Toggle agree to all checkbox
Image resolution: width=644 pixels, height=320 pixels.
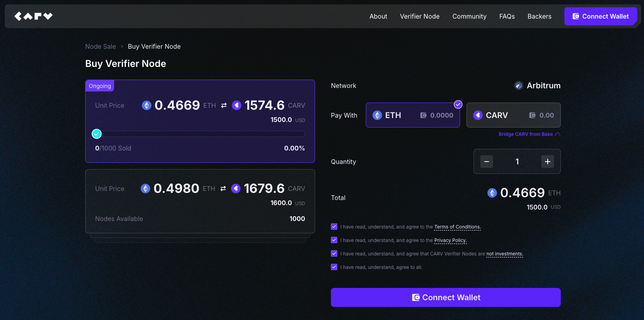(334, 267)
